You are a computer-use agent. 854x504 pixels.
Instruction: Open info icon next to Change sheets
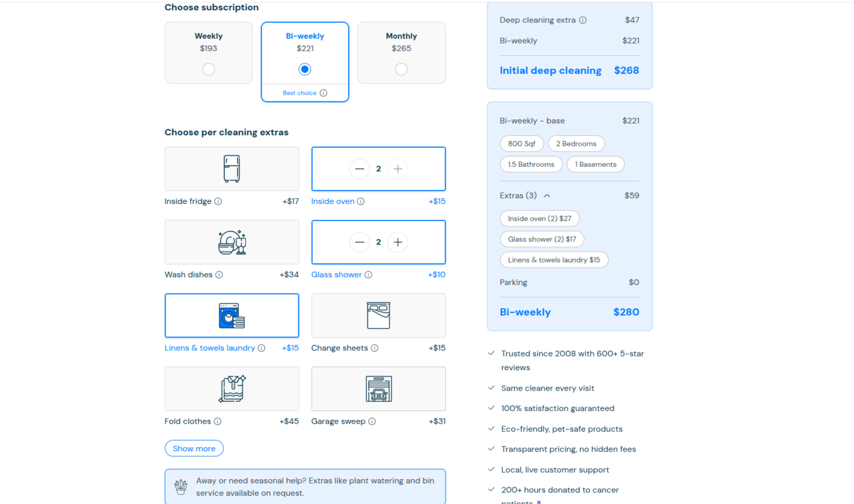(375, 348)
